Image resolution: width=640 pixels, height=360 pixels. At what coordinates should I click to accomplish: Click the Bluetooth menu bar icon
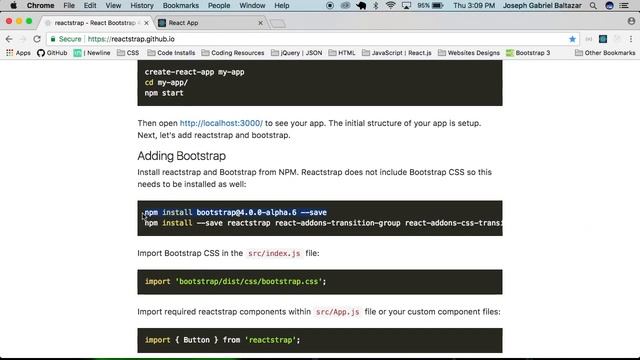click(376, 5)
